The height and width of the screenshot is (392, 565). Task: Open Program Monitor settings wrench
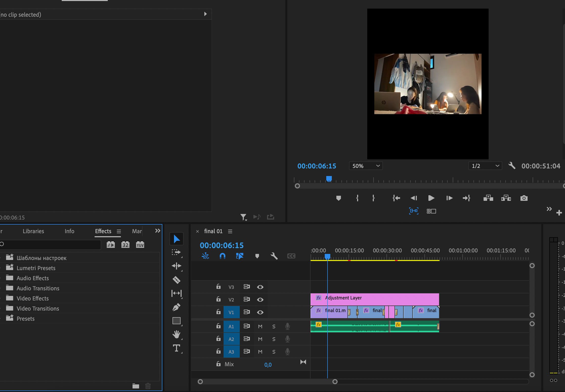pos(512,166)
